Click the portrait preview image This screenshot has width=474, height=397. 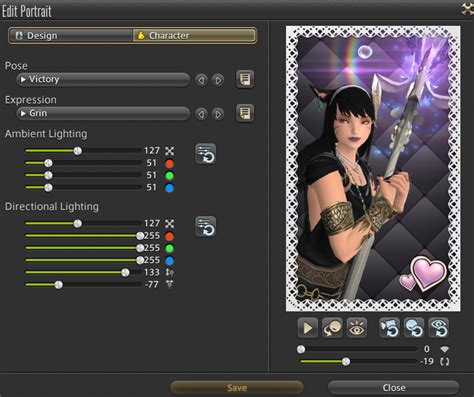pyautogui.click(x=373, y=169)
